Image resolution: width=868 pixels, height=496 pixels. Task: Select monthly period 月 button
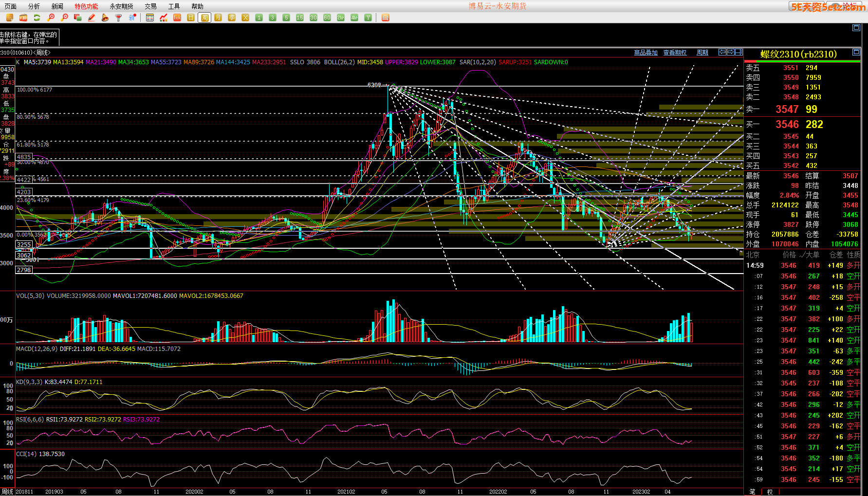point(218,18)
